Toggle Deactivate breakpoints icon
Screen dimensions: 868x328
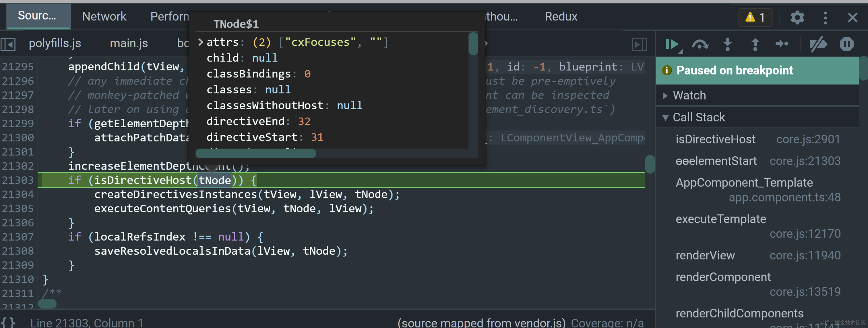coord(818,44)
